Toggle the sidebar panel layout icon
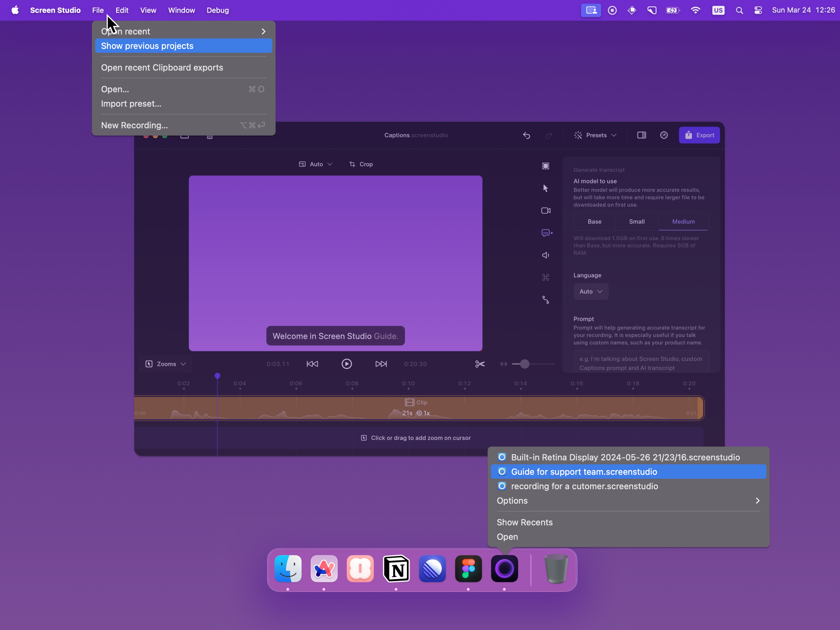Image resolution: width=840 pixels, height=630 pixels. tap(641, 135)
